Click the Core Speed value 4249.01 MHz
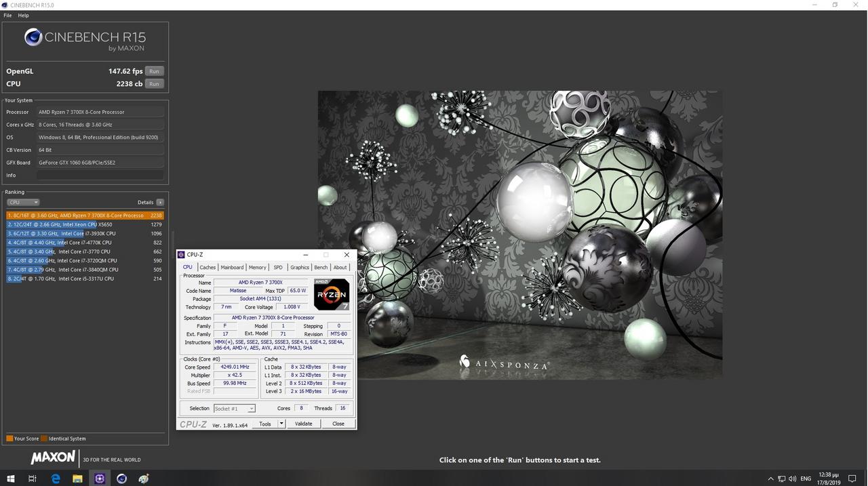 [236, 367]
